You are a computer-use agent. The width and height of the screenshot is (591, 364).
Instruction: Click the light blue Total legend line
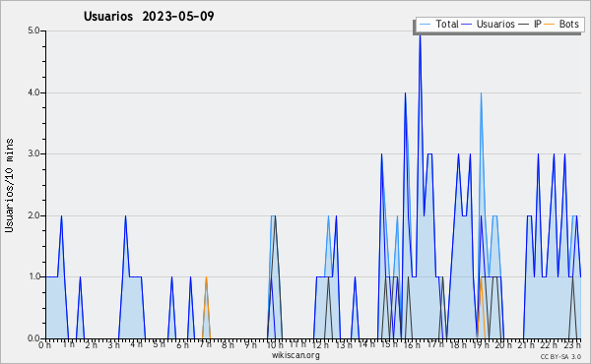425,25
